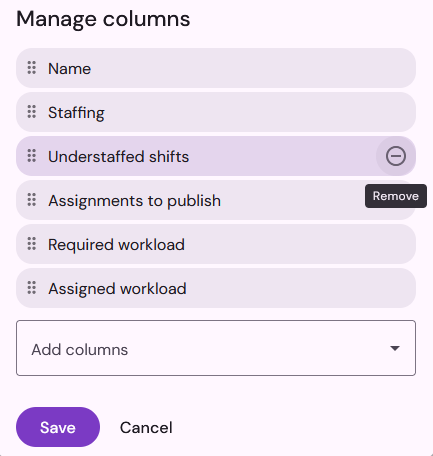Select the Name column row
Viewport: 433px width, 456px height.
[x=216, y=68]
